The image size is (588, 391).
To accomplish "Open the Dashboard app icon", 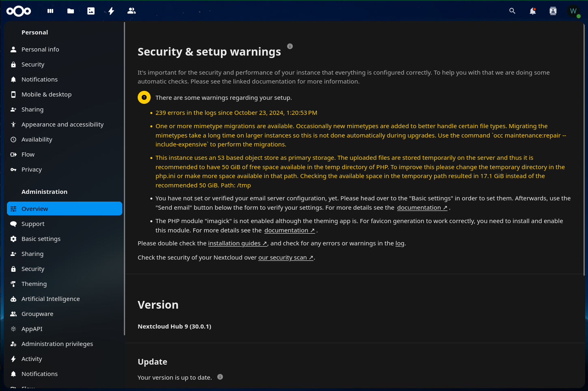I will click(50, 11).
